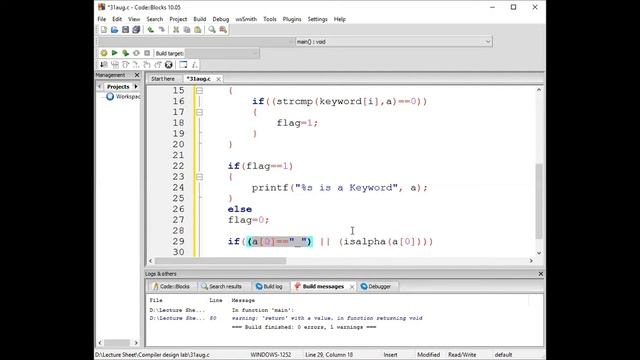Switch to the Search results tab

222,287
